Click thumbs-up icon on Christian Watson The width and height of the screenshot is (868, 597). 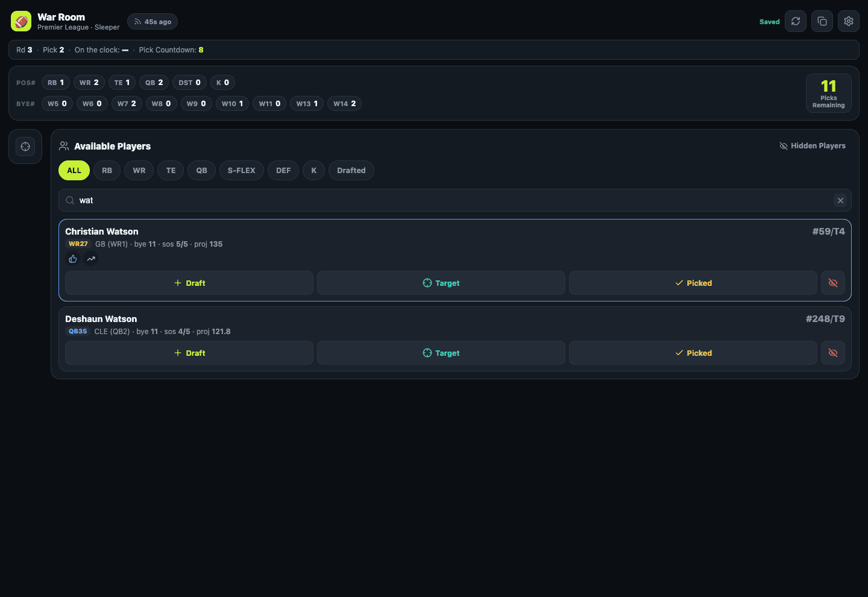click(73, 259)
